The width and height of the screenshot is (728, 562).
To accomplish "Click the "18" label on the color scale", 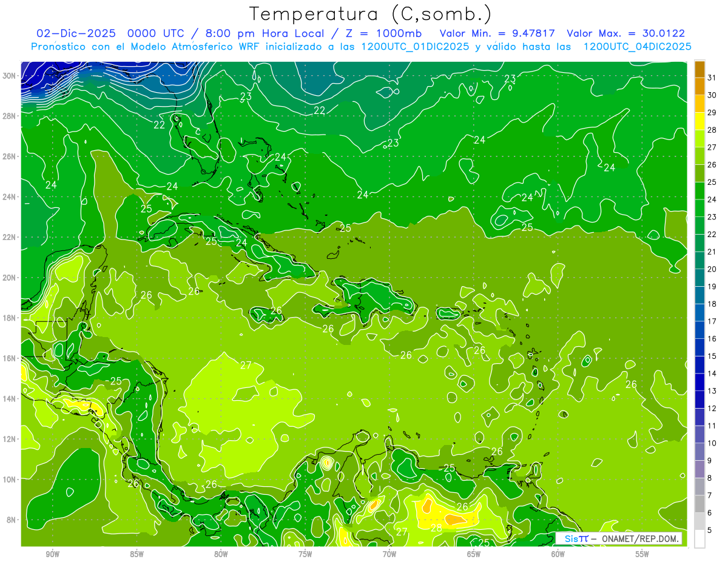I will pos(712,304).
